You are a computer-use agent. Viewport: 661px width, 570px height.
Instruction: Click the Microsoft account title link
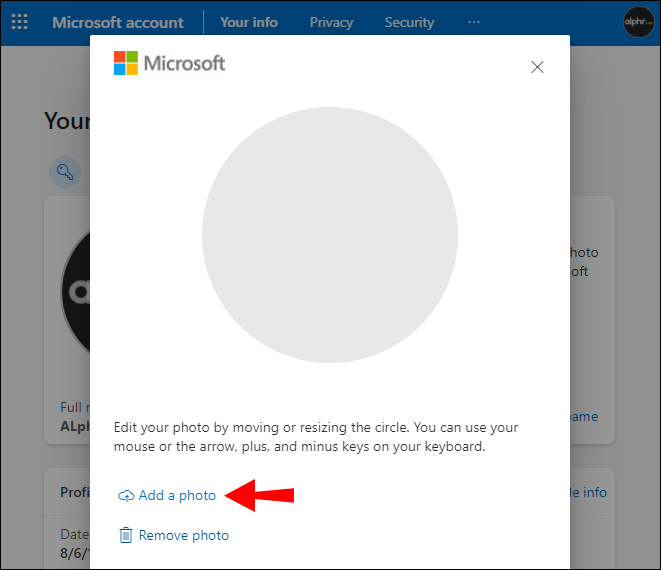[118, 22]
